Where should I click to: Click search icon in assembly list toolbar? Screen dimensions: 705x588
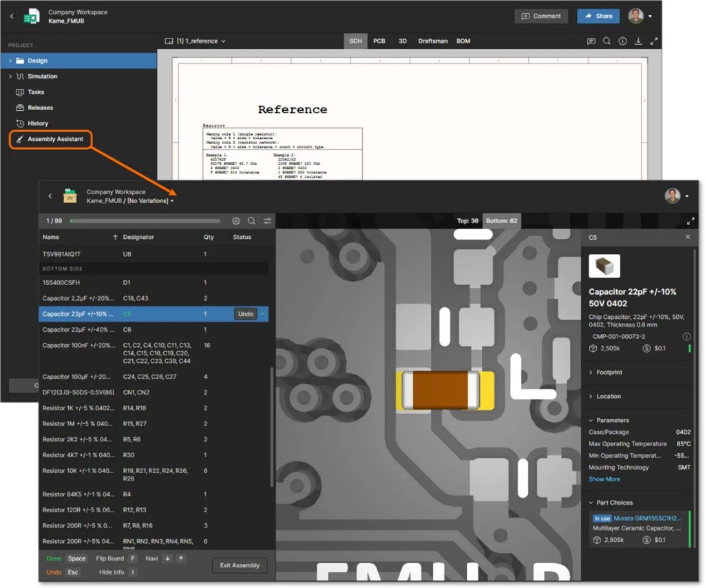[252, 221]
